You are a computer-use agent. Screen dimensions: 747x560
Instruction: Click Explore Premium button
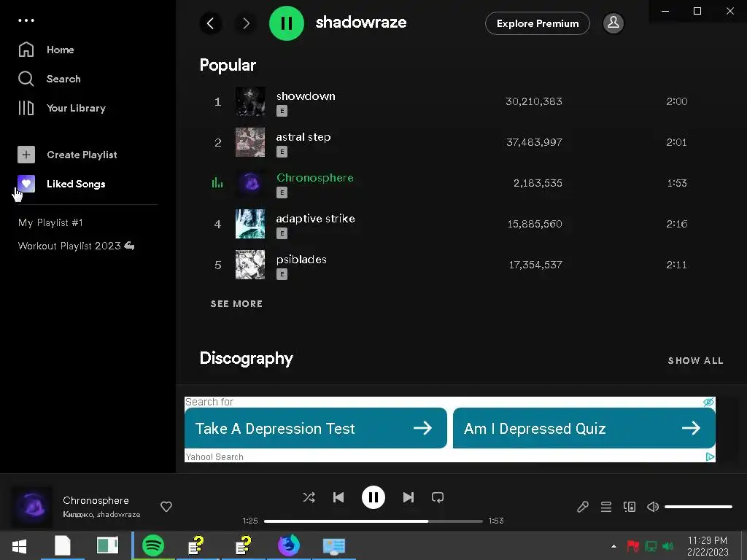pos(538,23)
